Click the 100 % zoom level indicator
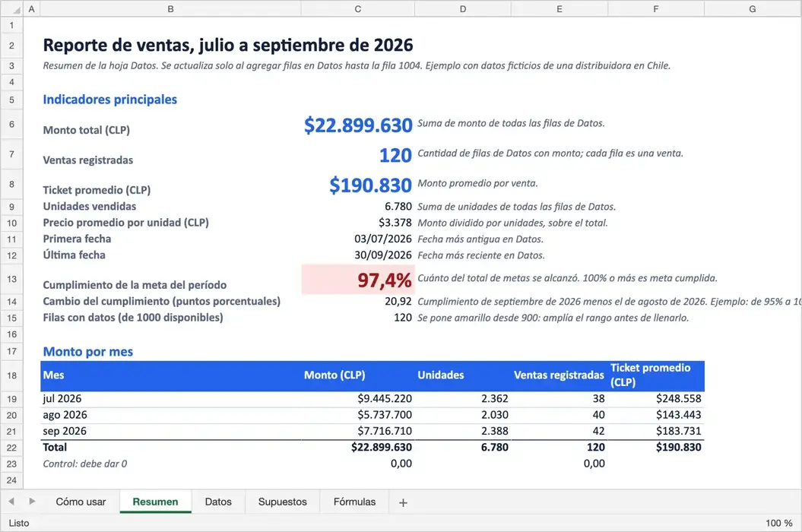Screen dimensions: 802x532 pos(778,523)
